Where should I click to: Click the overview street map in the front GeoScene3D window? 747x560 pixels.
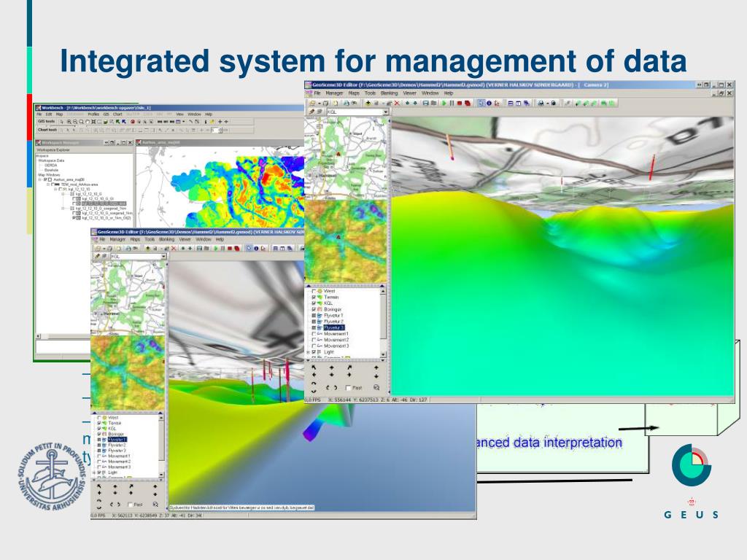(x=345, y=158)
